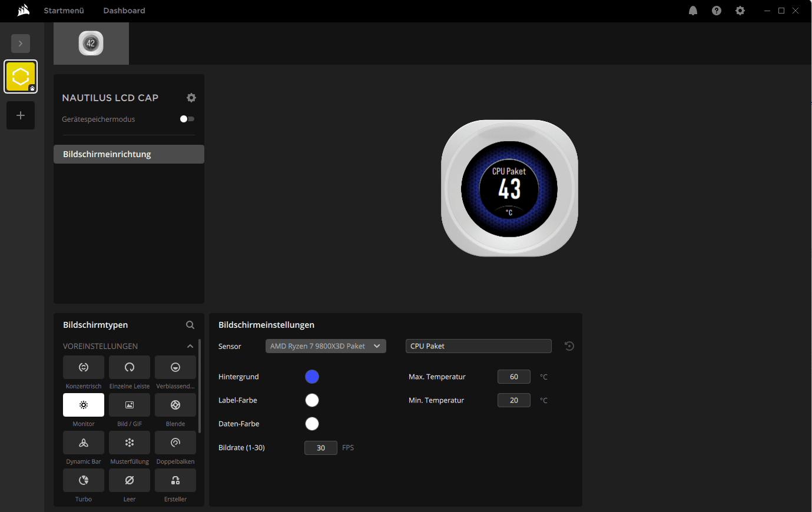Open the Sensor dropdown AMD Ryzen 7 9800X3D
This screenshot has height=512, width=812.
pos(326,346)
